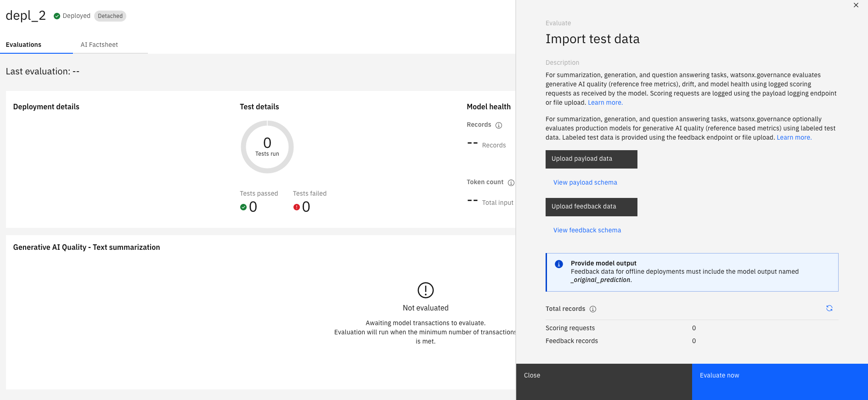The width and height of the screenshot is (868, 400).
Task: Click the second Learn more link about feedback data
Action: pos(794,137)
